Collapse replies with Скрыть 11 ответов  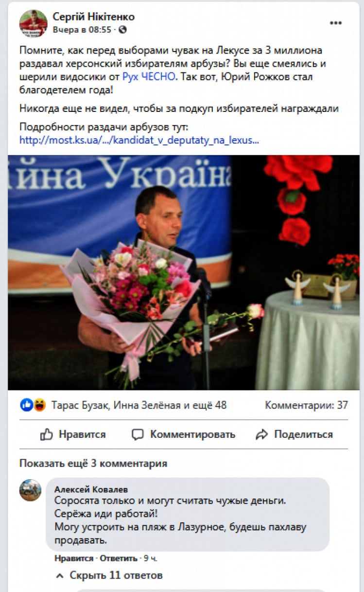coord(109,575)
